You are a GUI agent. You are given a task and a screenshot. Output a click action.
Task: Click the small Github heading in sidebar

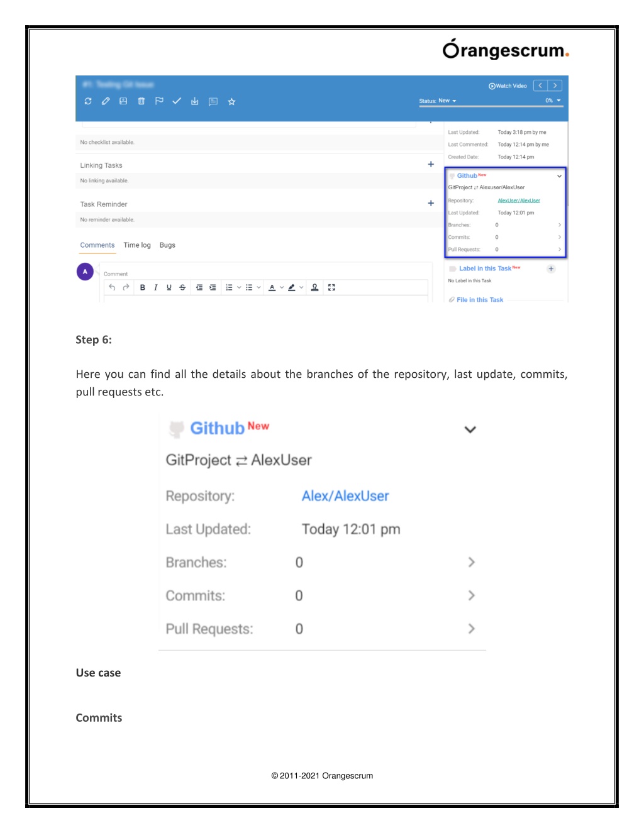(x=467, y=176)
